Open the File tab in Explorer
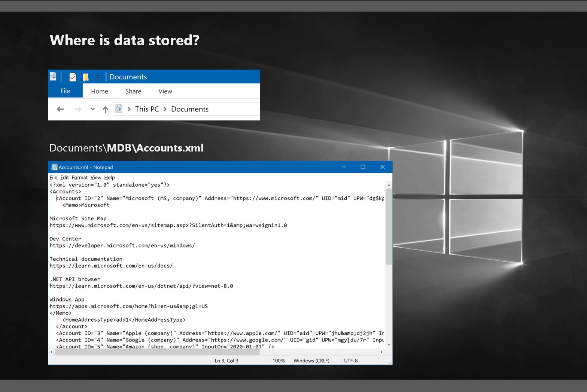 [66, 91]
